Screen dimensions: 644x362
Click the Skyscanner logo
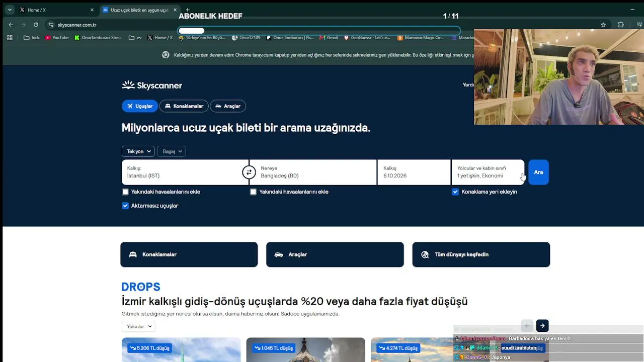(x=152, y=85)
